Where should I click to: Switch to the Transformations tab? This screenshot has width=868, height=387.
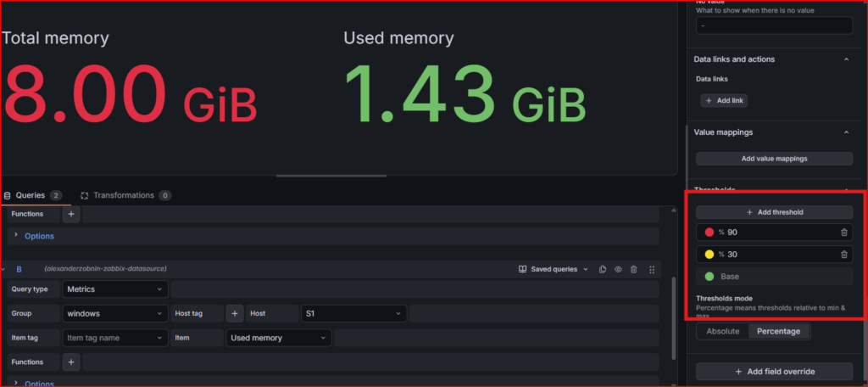[125, 195]
